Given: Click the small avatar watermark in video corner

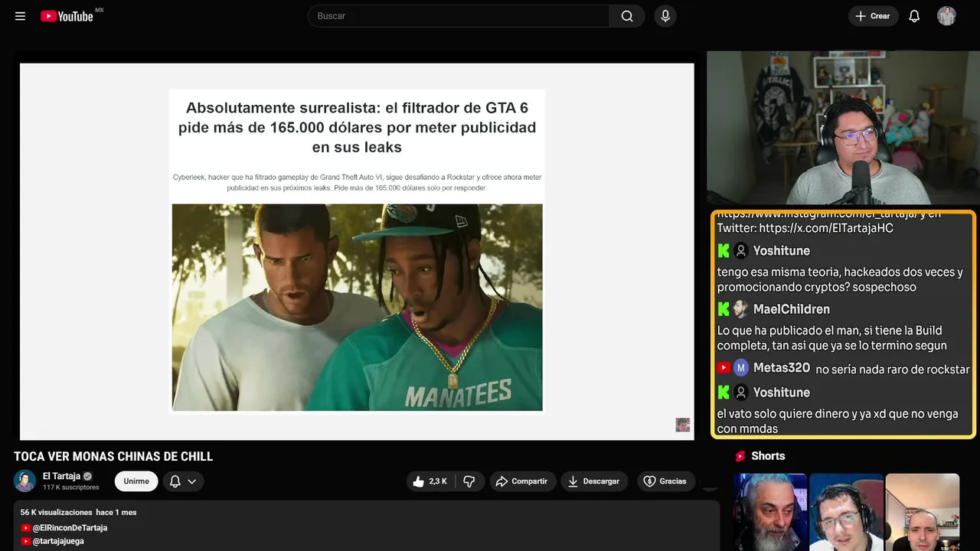Looking at the screenshot, I should 683,425.
